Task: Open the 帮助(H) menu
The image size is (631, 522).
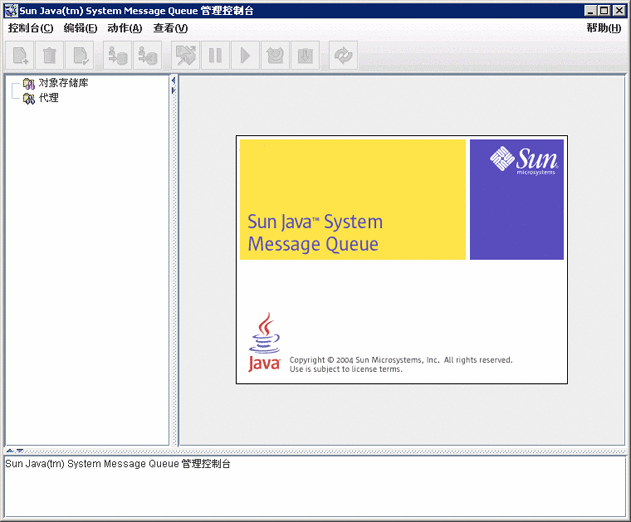Action: [604, 28]
